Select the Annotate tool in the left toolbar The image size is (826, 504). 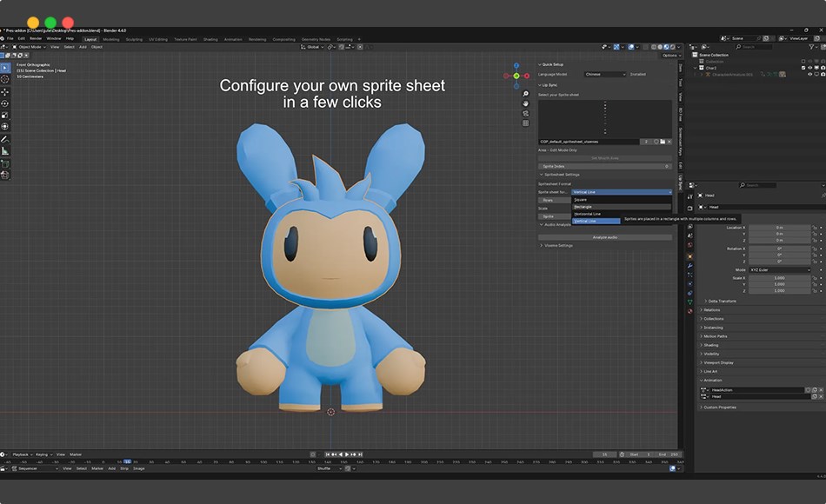pos(5,139)
